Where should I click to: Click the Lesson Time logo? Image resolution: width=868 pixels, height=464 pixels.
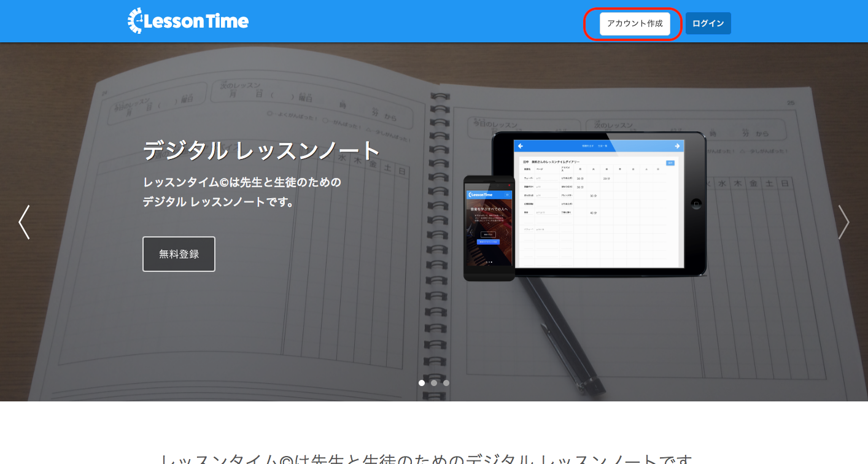pyautogui.click(x=188, y=21)
